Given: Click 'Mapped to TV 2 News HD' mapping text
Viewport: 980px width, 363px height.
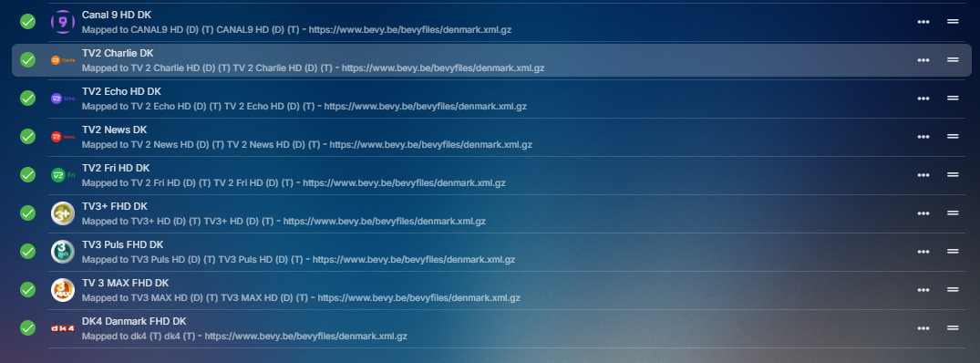Looking at the screenshot, I should pos(307,144).
